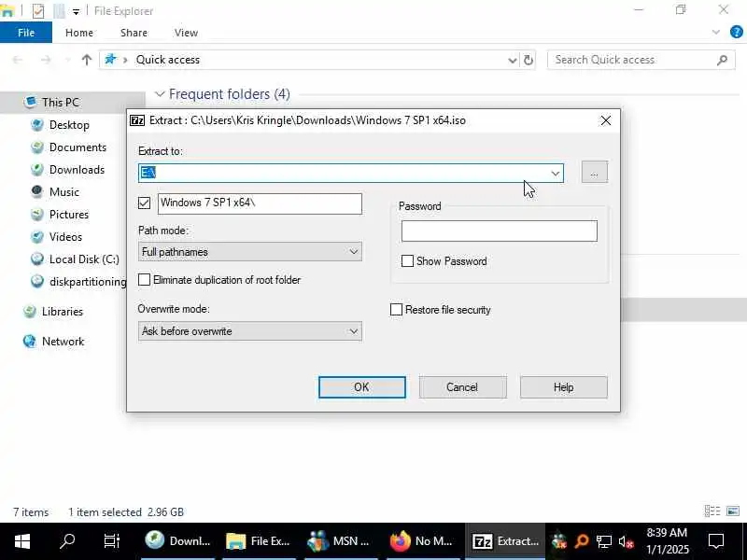Select Network in navigation pane

63,342
